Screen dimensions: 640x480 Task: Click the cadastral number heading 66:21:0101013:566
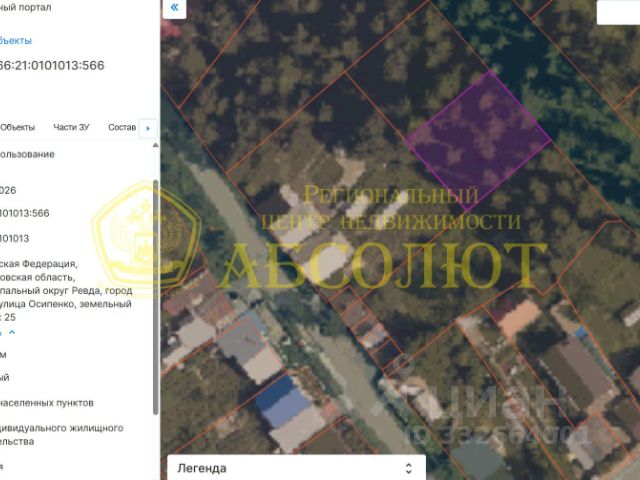[x=52, y=65]
